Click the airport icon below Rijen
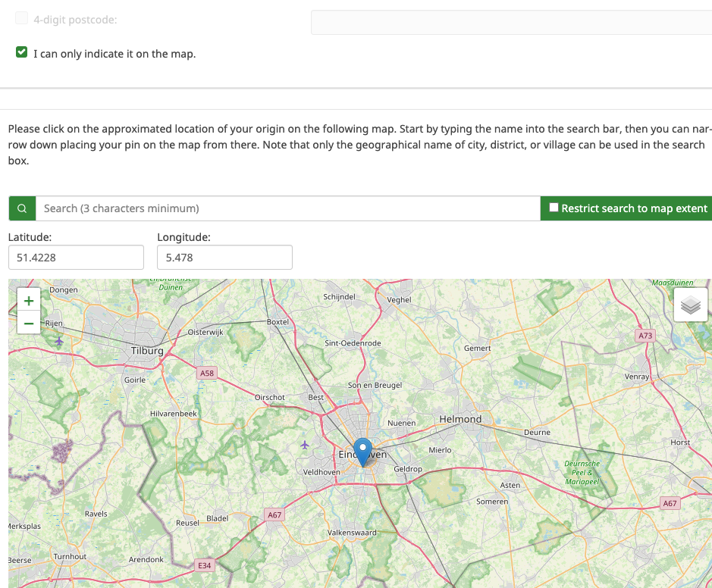 click(x=59, y=342)
